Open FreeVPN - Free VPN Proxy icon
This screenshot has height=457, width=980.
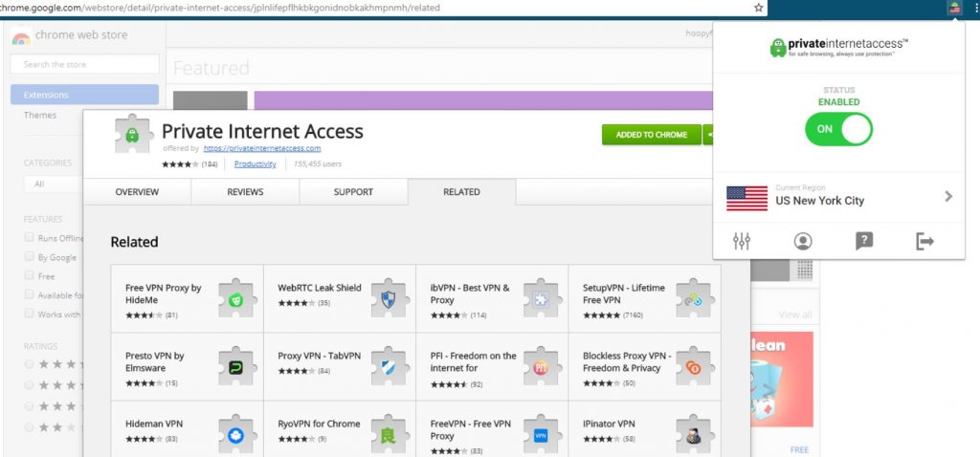(x=541, y=434)
